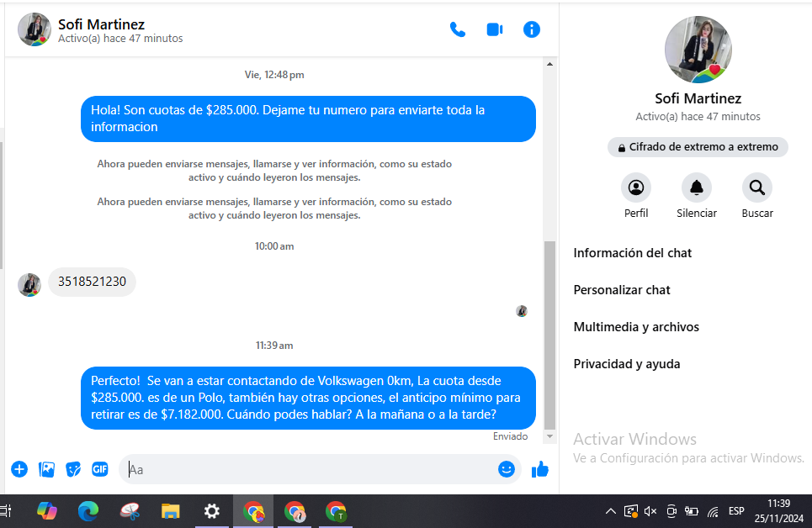Open the Wi-Fi network tray icon
The height and width of the screenshot is (528, 812).
[713, 512]
